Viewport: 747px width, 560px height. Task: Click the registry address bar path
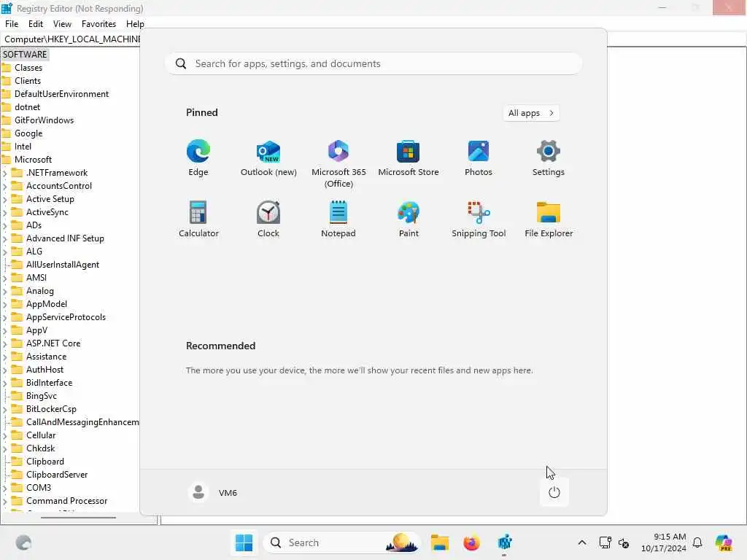click(71, 39)
